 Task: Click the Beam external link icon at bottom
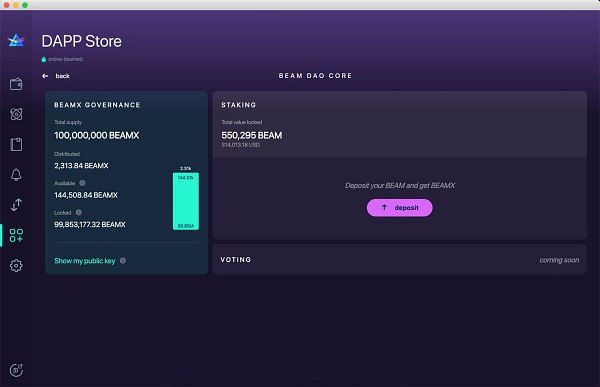click(x=16, y=370)
